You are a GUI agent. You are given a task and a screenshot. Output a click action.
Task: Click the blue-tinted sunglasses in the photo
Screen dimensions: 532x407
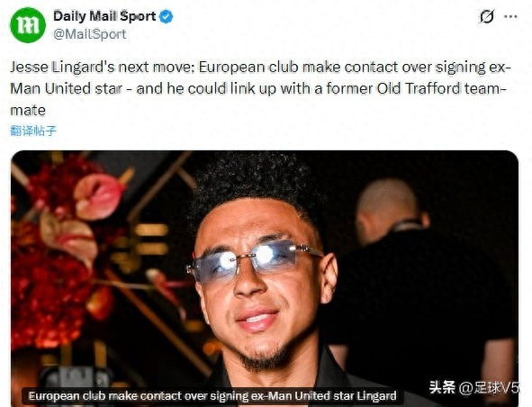click(x=253, y=259)
